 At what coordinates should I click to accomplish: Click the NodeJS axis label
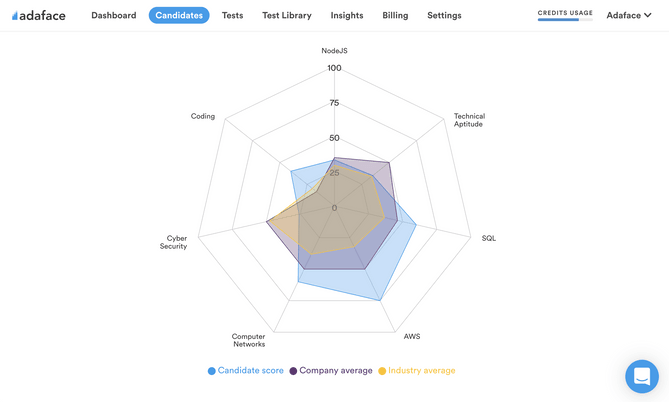pyautogui.click(x=334, y=51)
